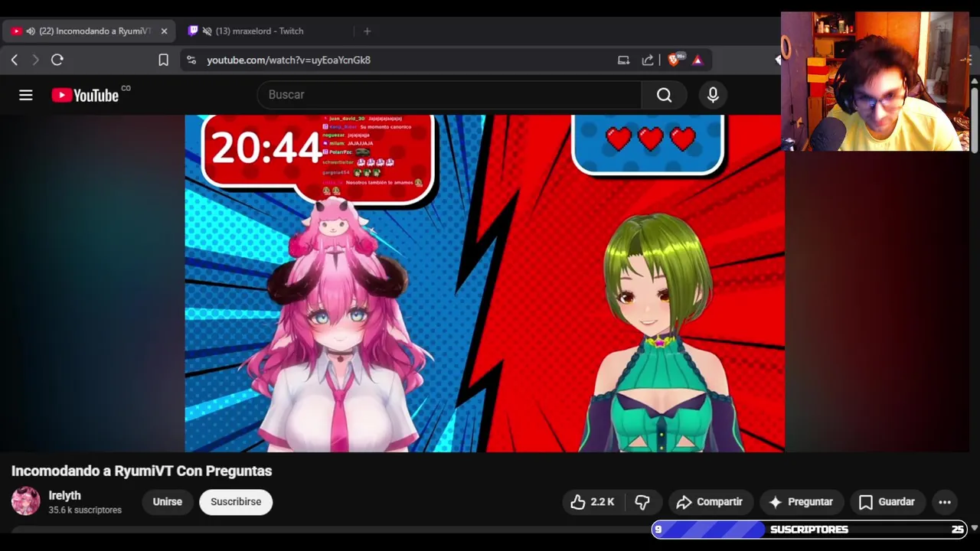Click the address bar URL
980x551 pixels.
289,60
